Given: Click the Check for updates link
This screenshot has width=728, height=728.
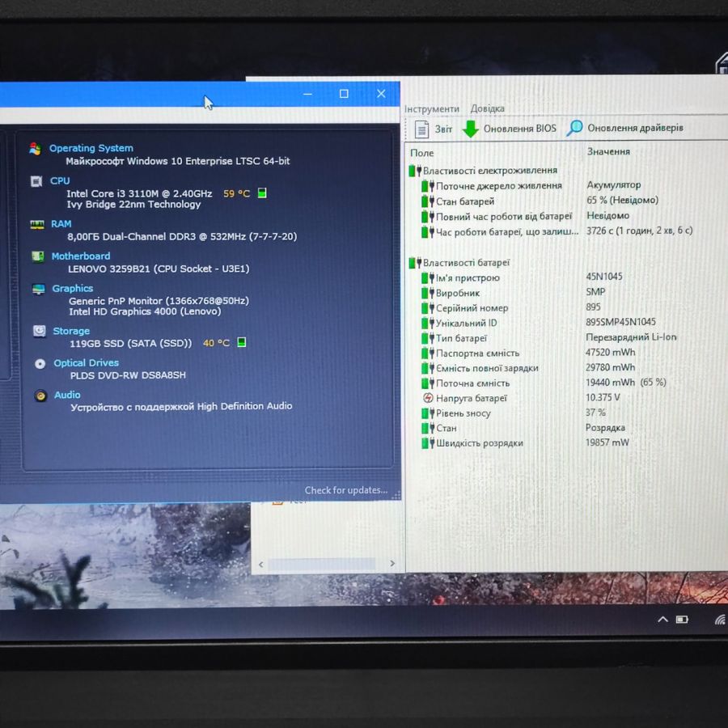Looking at the screenshot, I should point(346,490).
